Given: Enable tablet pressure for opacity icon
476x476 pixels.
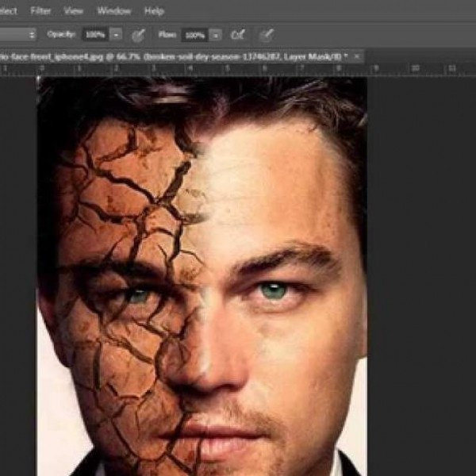Looking at the screenshot, I should coord(138,35).
